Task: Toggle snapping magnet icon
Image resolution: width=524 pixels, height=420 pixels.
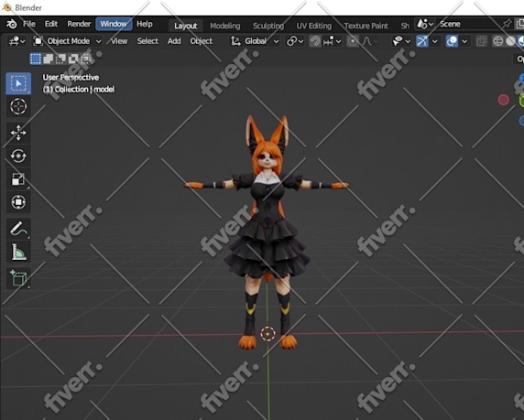Action: coord(315,41)
